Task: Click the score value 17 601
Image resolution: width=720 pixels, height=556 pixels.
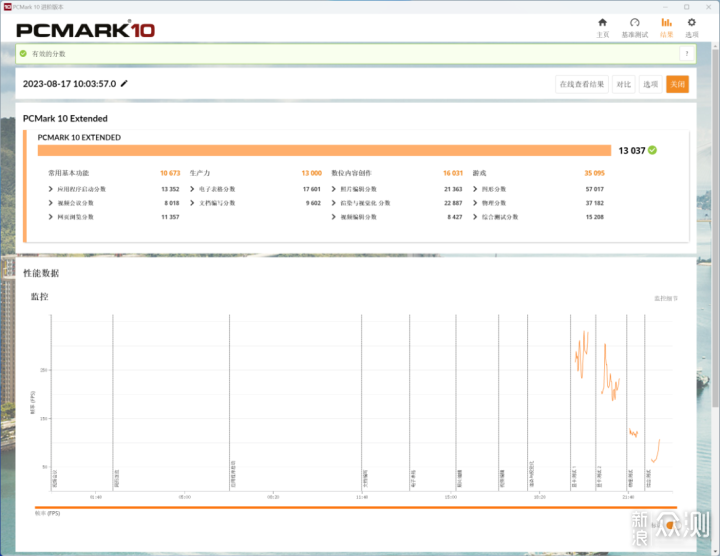Action: point(311,189)
